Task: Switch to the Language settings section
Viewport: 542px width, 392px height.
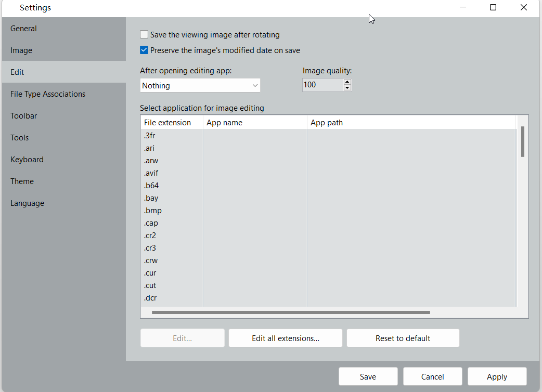Action: [27, 203]
